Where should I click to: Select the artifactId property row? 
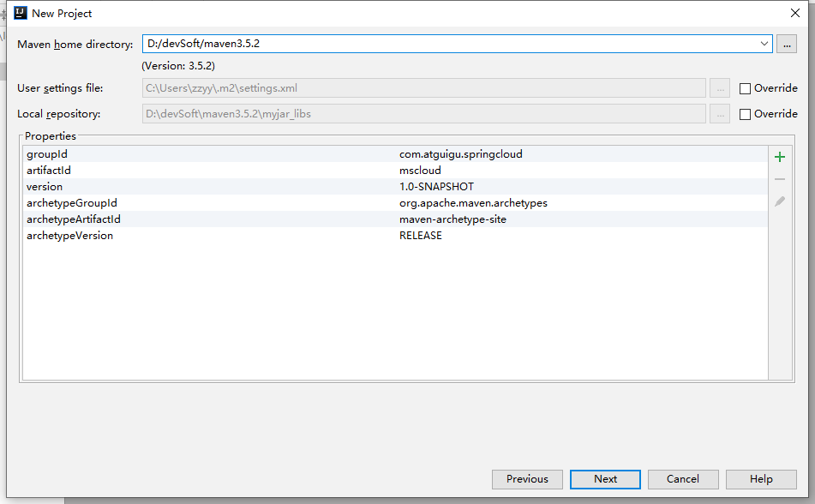pyautogui.click(x=395, y=170)
